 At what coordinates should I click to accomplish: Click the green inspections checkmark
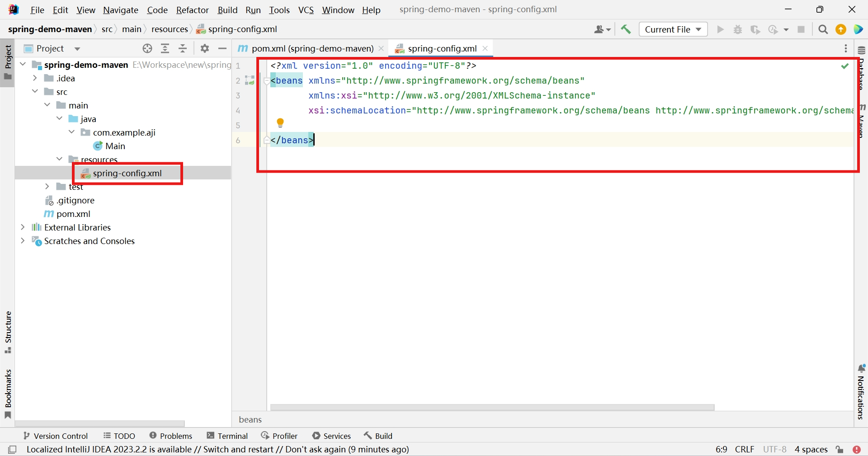[844, 66]
